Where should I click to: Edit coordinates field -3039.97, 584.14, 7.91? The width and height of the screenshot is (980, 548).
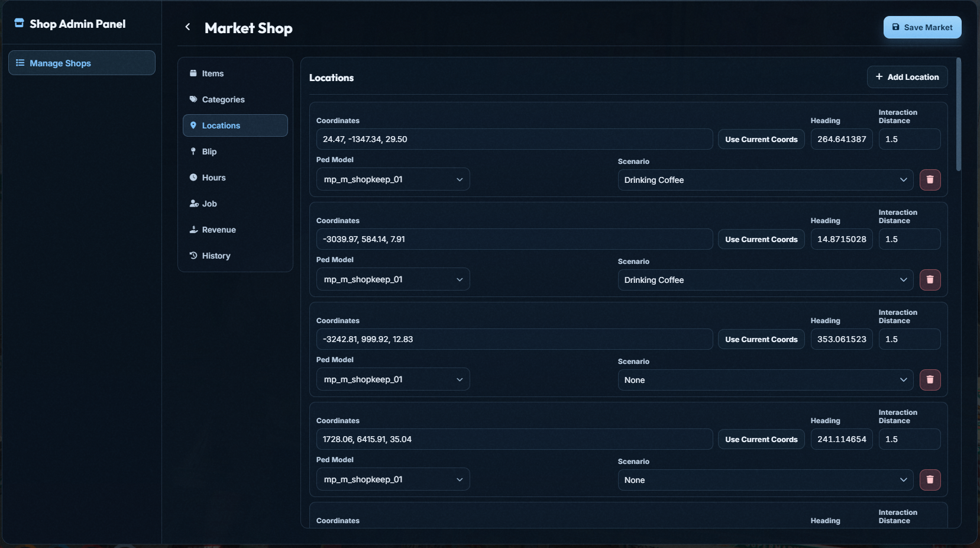[515, 239]
